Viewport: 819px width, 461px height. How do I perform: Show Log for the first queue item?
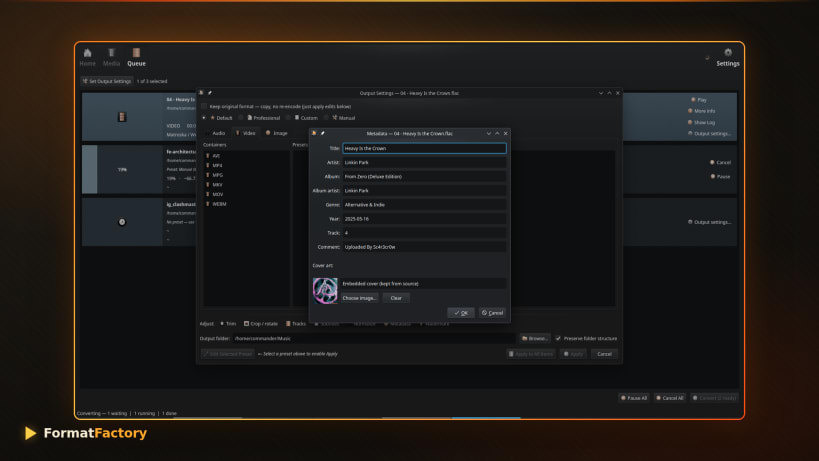coord(701,123)
